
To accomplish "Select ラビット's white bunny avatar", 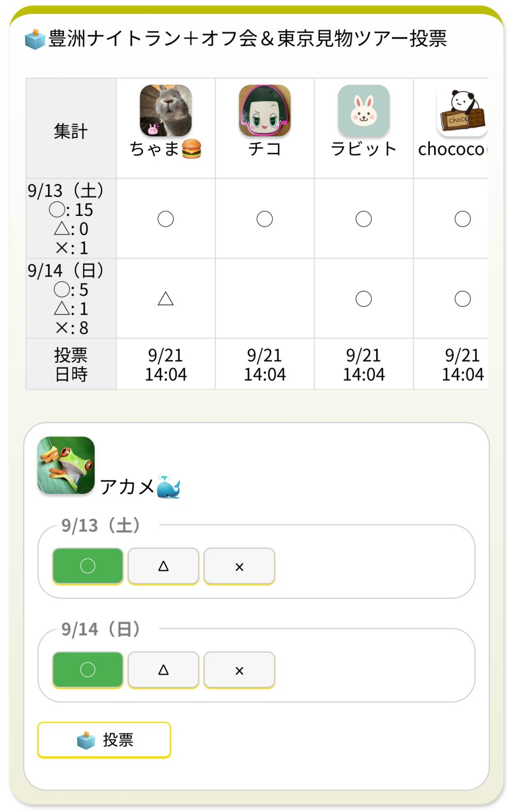I will pyautogui.click(x=364, y=110).
